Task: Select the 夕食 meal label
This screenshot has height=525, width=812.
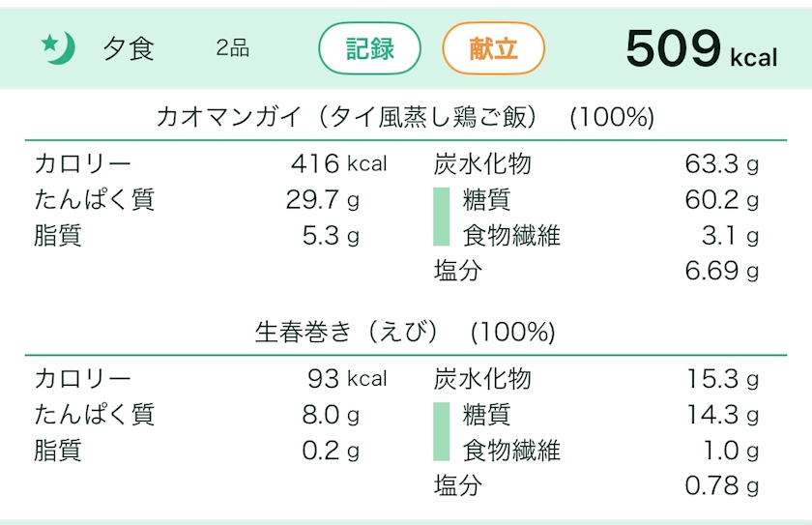Action: [x=129, y=48]
